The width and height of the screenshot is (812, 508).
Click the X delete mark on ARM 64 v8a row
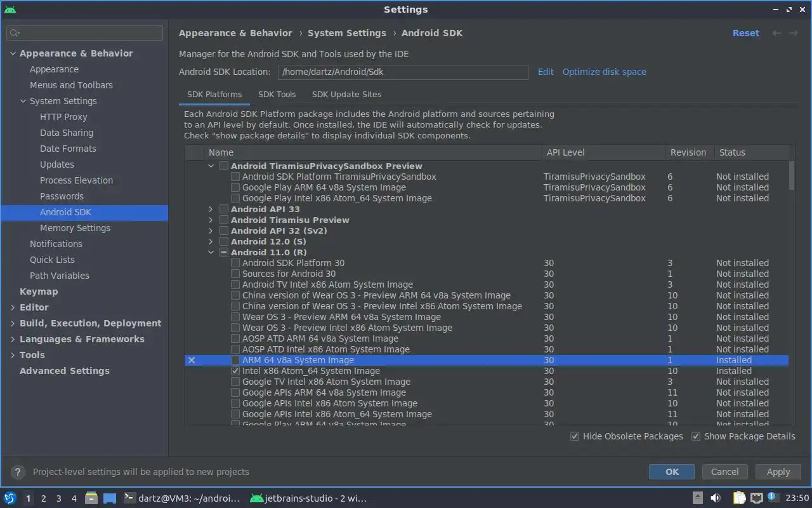pyautogui.click(x=192, y=360)
